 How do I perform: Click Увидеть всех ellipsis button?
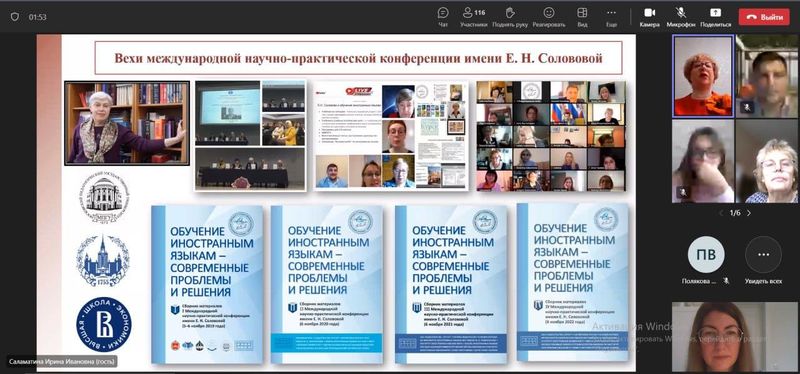coord(763,254)
